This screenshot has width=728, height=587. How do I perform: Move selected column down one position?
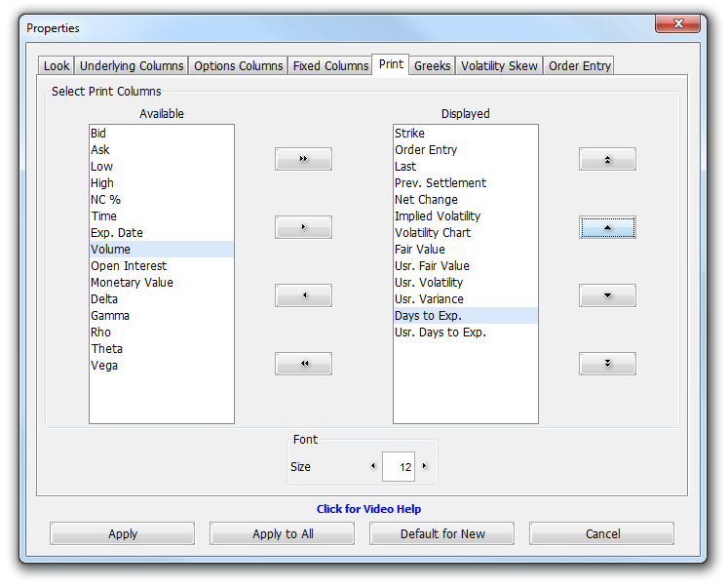click(x=607, y=295)
